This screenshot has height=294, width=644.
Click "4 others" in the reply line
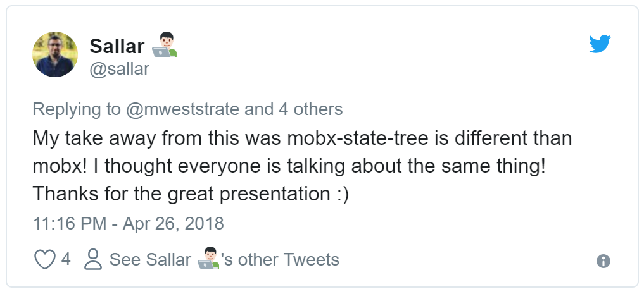pyautogui.click(x=311, y=109)
